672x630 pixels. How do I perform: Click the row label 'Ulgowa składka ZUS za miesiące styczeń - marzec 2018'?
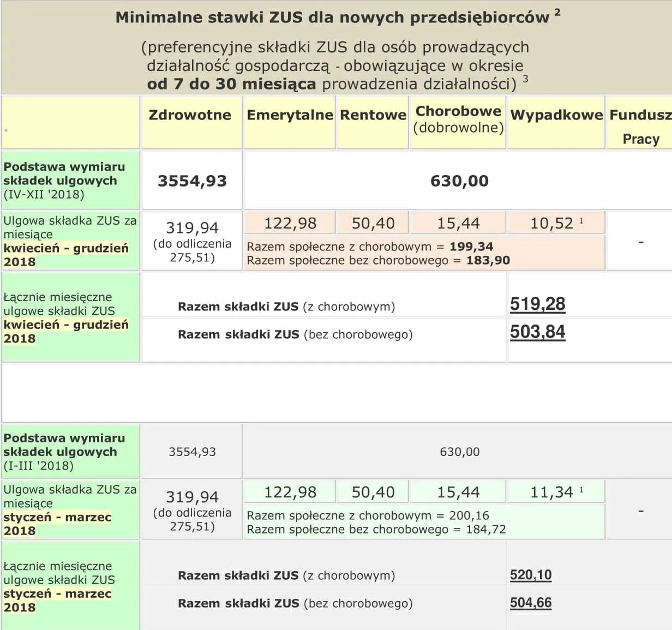click(70, 510)
